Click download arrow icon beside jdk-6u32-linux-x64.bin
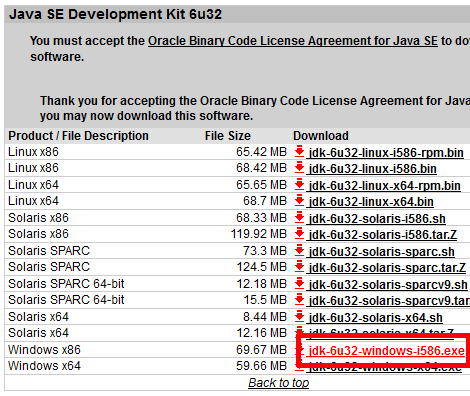This screenshot has width=470, height=396. [x=299, y=200]
